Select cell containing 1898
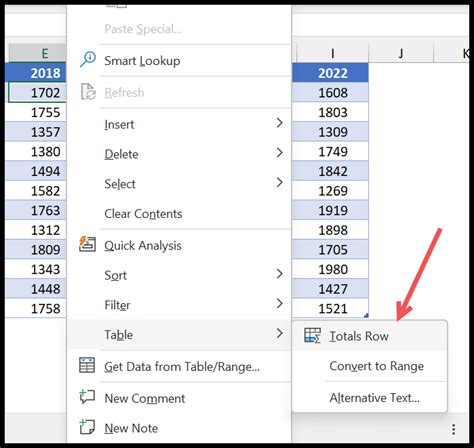 point(330,230)
